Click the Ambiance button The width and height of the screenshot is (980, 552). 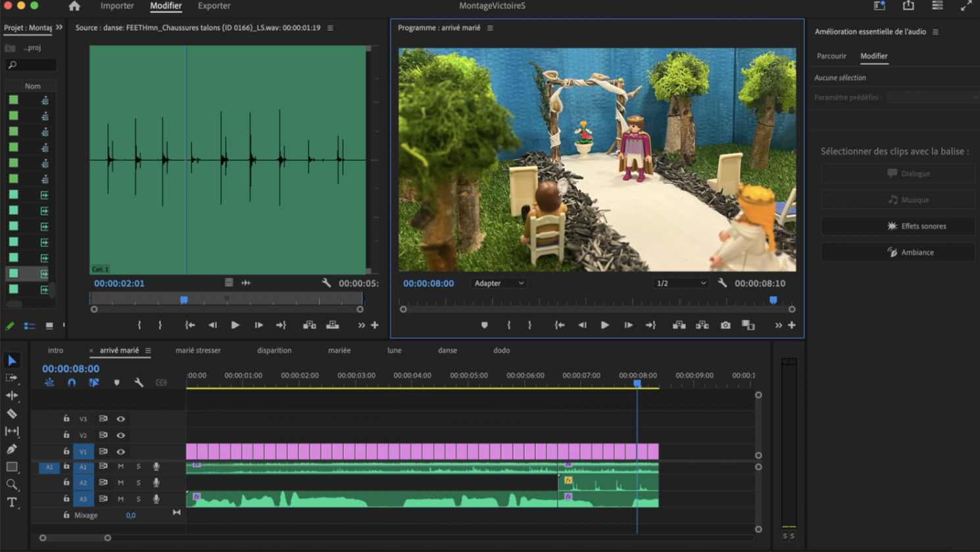(898, 252)
